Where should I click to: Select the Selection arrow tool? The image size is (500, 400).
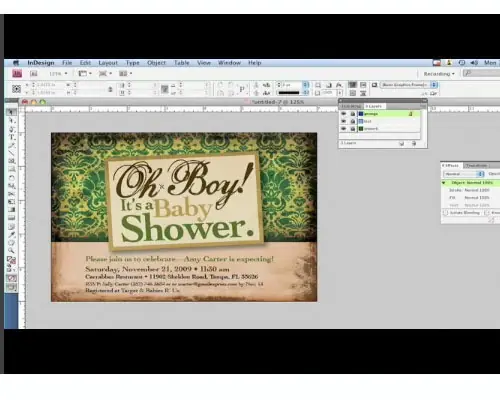pyautogui.click(x=12, y=112)
